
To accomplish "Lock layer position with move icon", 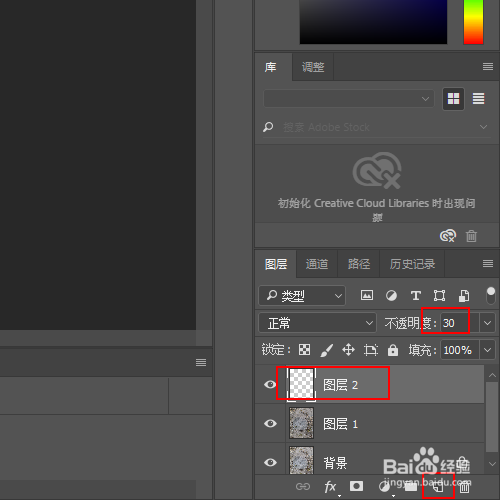I will coord(348,350).
